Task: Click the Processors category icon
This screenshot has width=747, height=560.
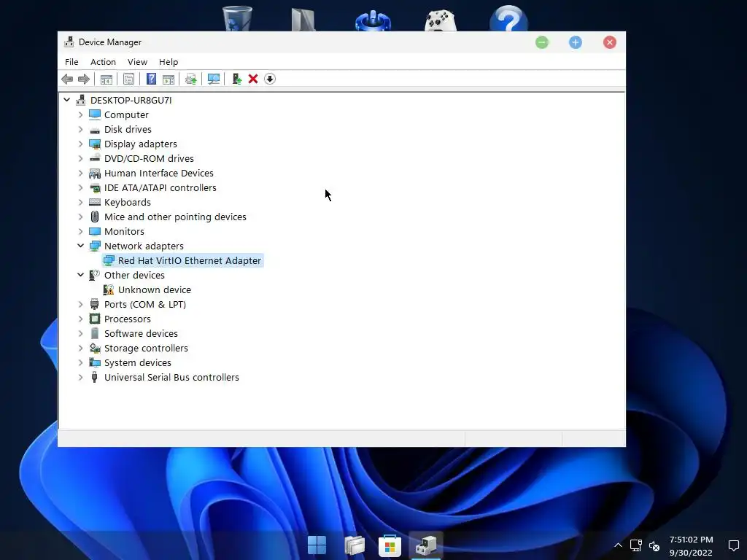Action: point(95,319)
